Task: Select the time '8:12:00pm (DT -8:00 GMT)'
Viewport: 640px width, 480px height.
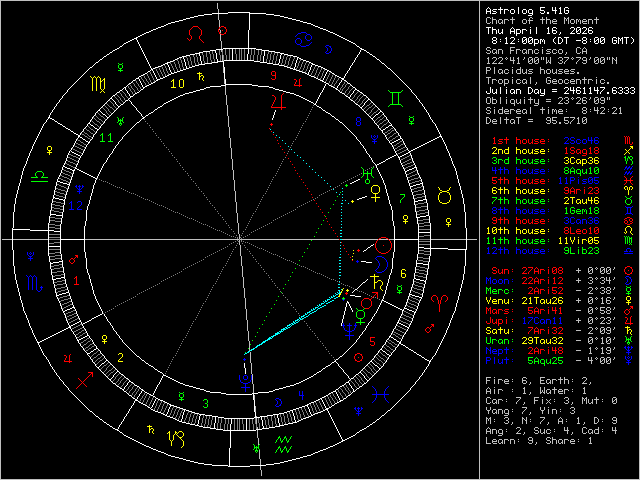Action: click(x=563, y=41)
